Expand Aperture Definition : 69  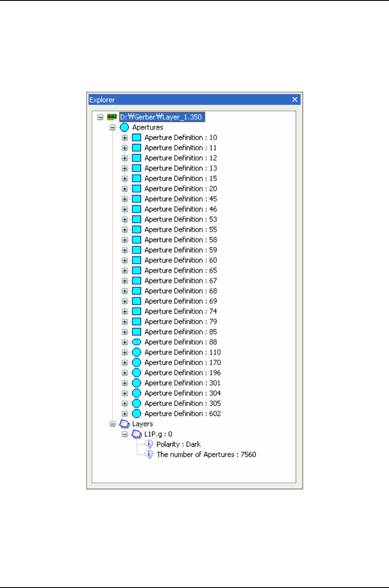(x=124, y=301)
